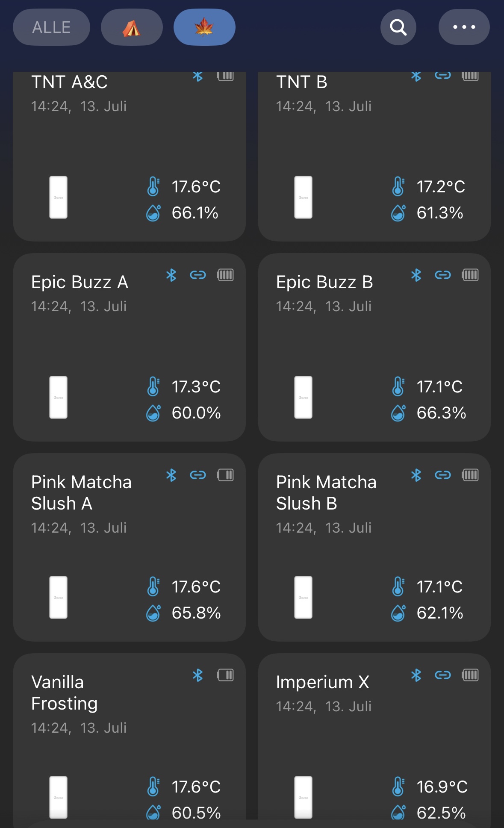Switch to the tent group tab
The width and height of the screenshot is (504, 828).
coord(132,27)
